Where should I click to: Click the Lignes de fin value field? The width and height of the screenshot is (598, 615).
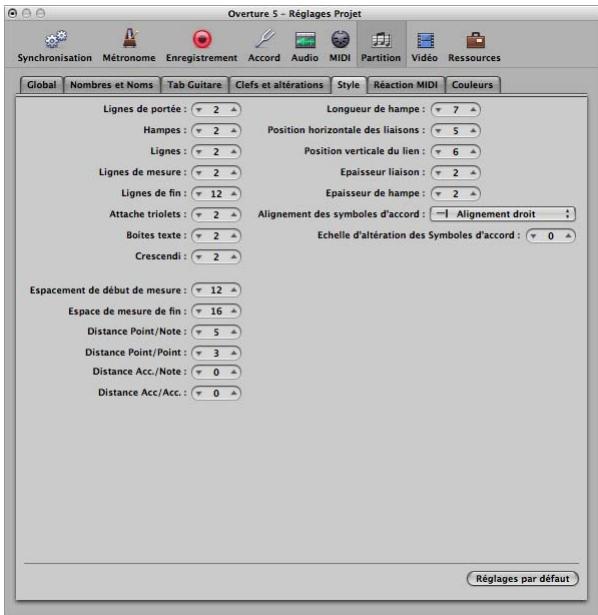pos(216,194)
